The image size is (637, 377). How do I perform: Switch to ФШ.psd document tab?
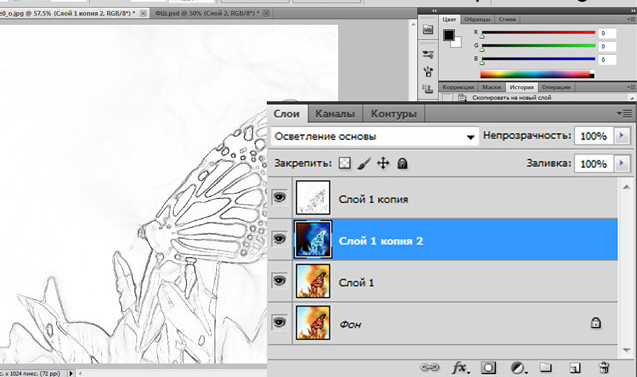pyautogui.click(x=206, y=13)
